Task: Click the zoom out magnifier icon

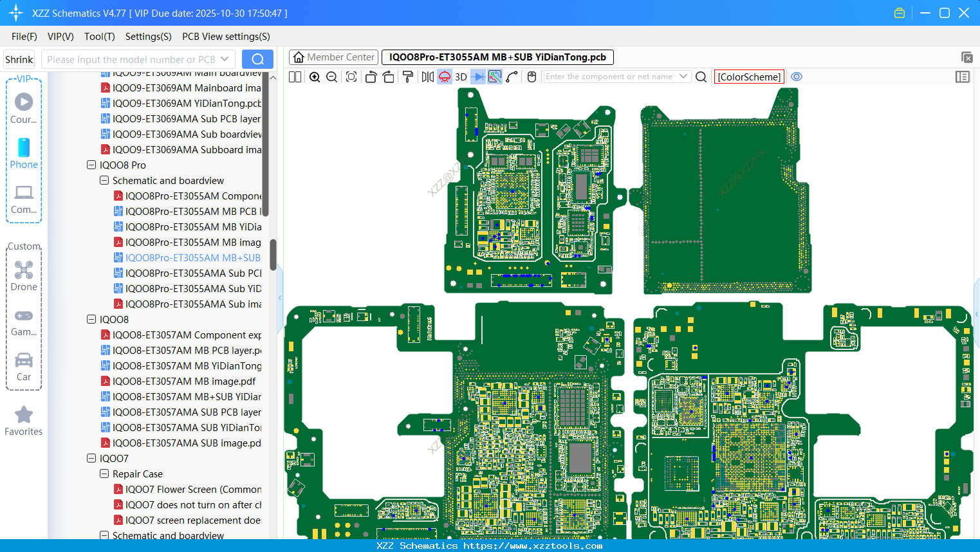Action: 332,77
